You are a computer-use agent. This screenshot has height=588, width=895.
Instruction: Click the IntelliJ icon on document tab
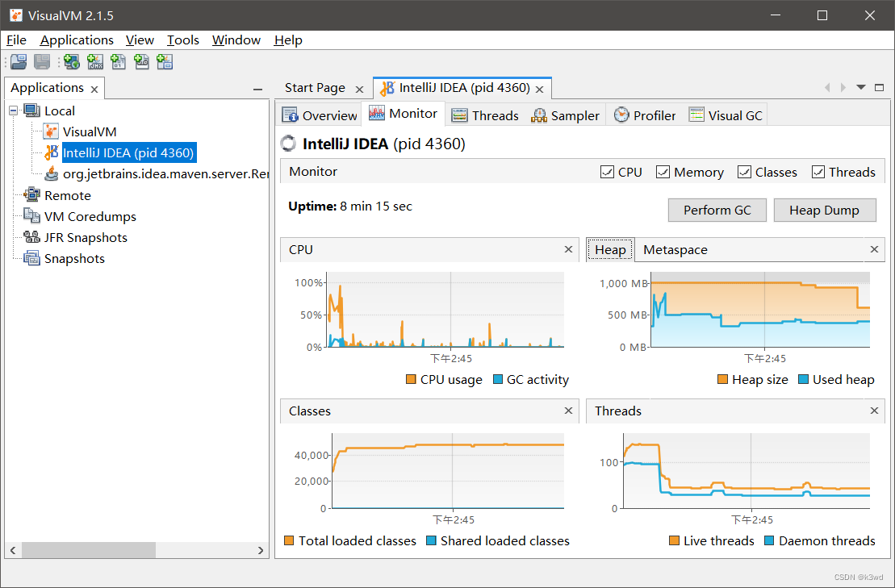tap(387, 88)
